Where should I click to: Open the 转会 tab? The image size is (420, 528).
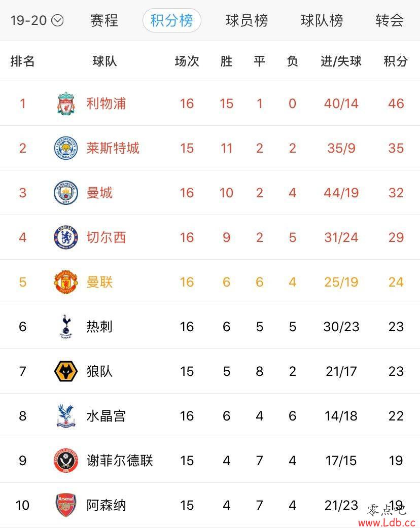click(390, 20)
